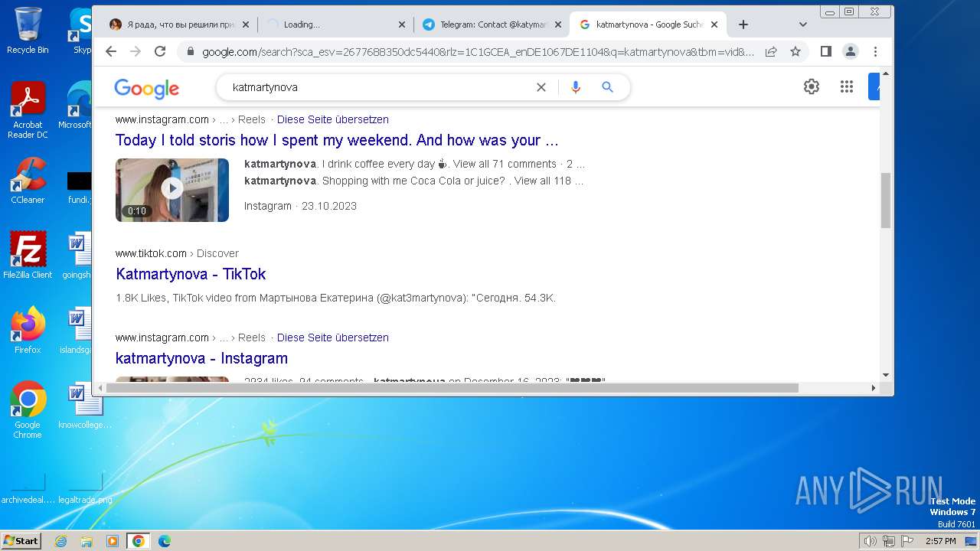Open the Google apps grid
This screenshot has height=551, width=980.
[x=846, y=86]
